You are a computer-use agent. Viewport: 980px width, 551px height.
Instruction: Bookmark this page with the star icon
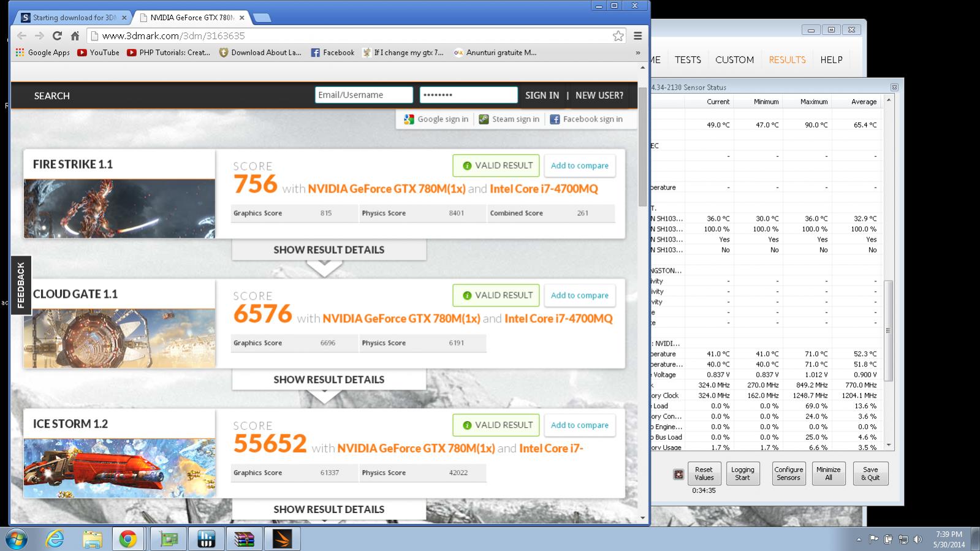pyautogui.click(x=618, y=36)
